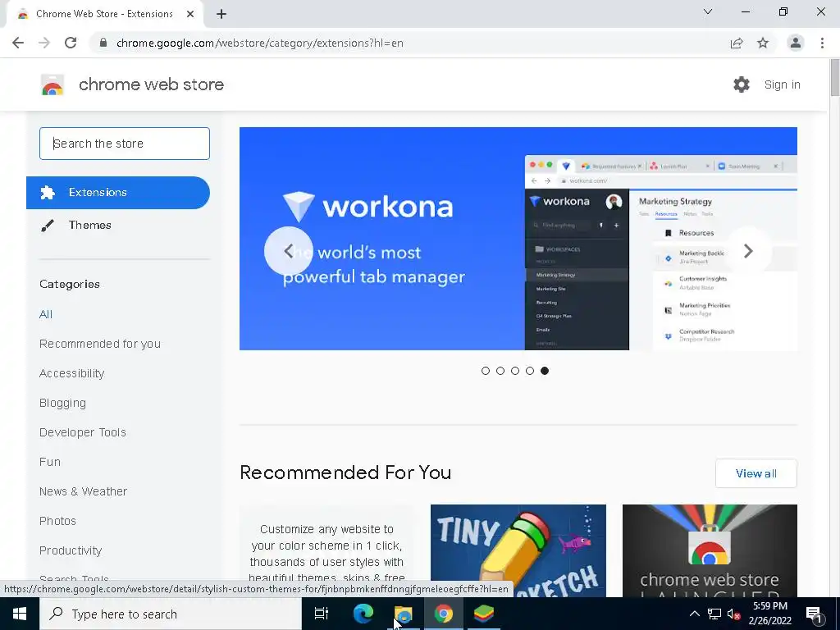
Task: Expand hidden system tray icons
Action: pyautogui.click(x=694, y=614)
